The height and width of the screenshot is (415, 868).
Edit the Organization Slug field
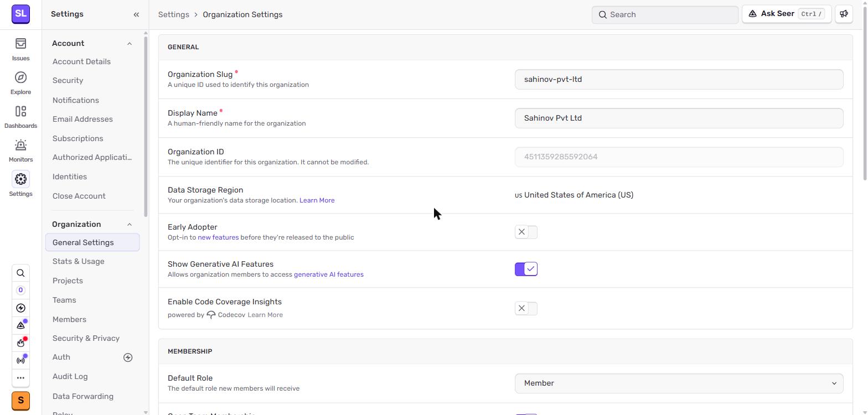click(679, 79)
